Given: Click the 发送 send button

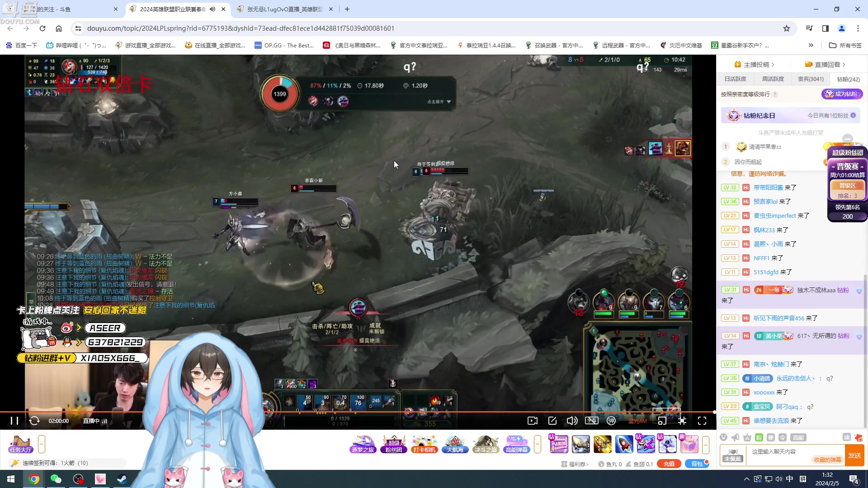Looking at the screenshot, I should [x=854, y=455].
